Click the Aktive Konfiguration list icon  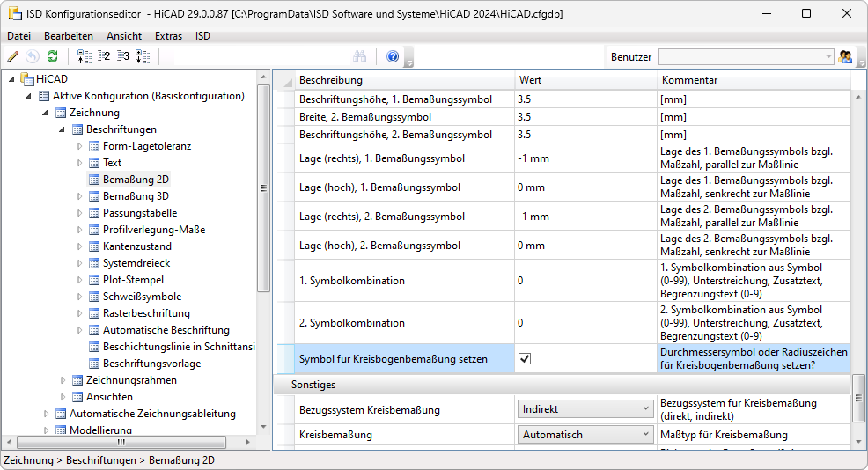44,96
